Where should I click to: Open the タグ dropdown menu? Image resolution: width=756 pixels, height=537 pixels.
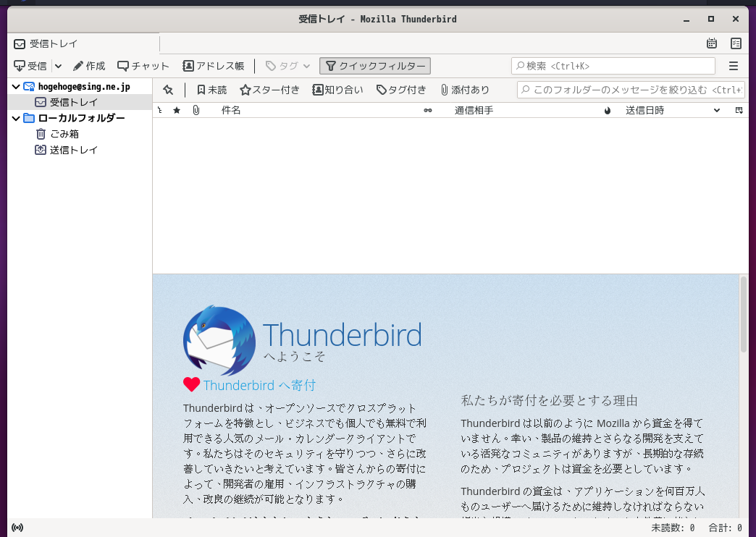tap(287, 66)
